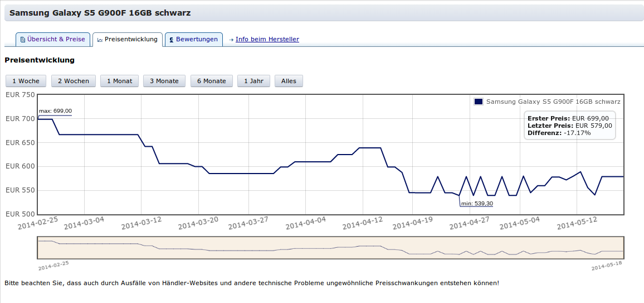This screenshot has width=644, height=303.
Task: Click the dark blue legend color swatch
Action: (478, 102)
